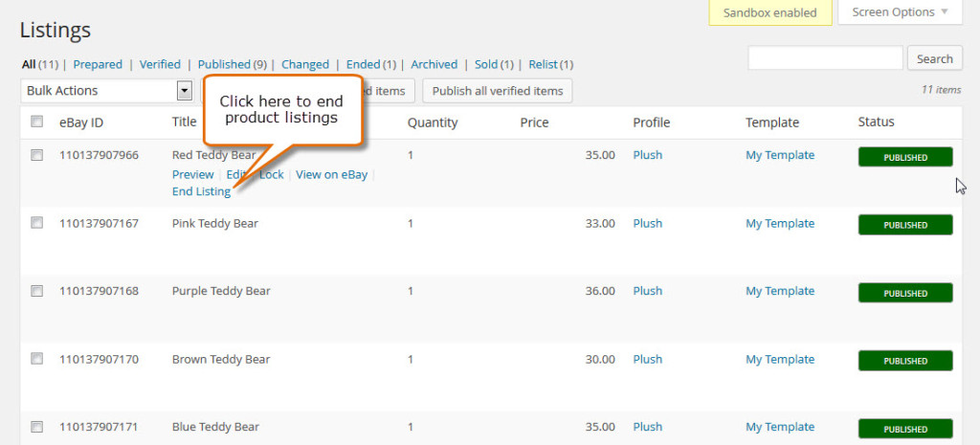Open Preview link for Red Teddy Bear
The image size is (980, 445).
pos(192,174)
